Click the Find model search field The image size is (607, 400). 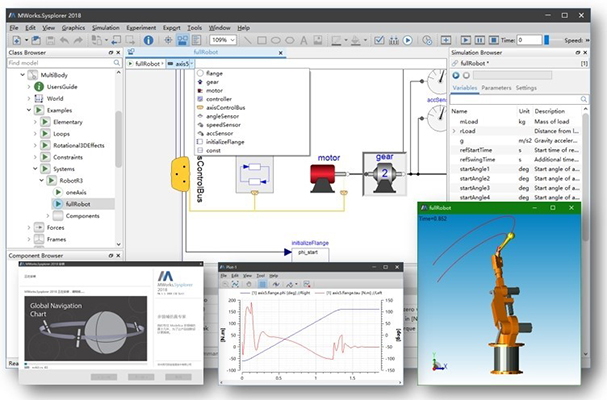click(50, 63)
